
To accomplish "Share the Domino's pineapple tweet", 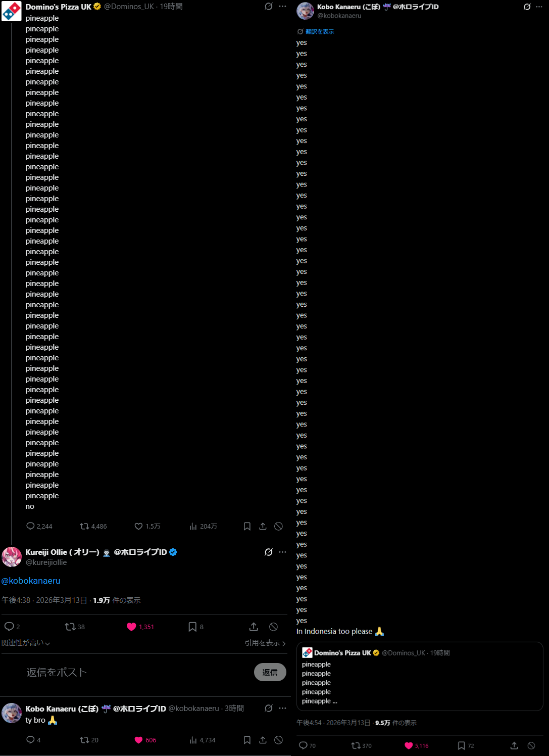I will tap(263, 526).
